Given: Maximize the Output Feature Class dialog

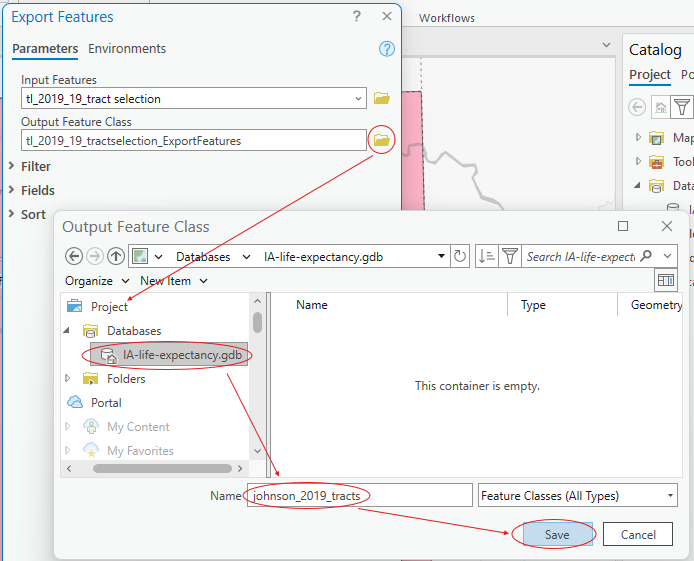Looking at the screenshot, I should [623, 226].
